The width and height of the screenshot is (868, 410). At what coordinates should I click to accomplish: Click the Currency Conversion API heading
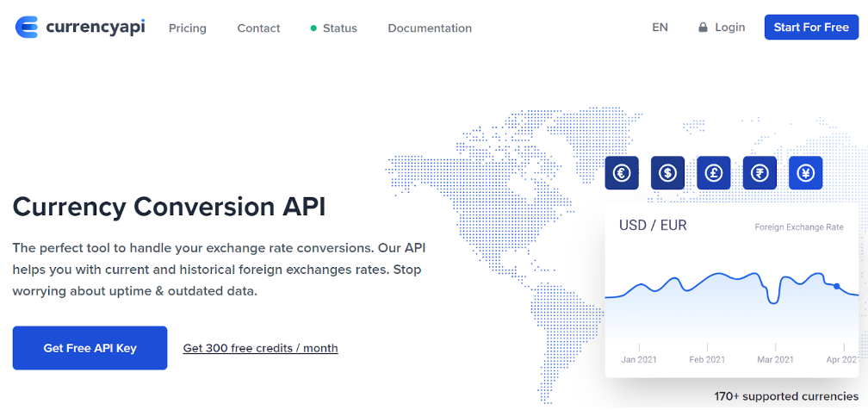click(x=170, y=207)
